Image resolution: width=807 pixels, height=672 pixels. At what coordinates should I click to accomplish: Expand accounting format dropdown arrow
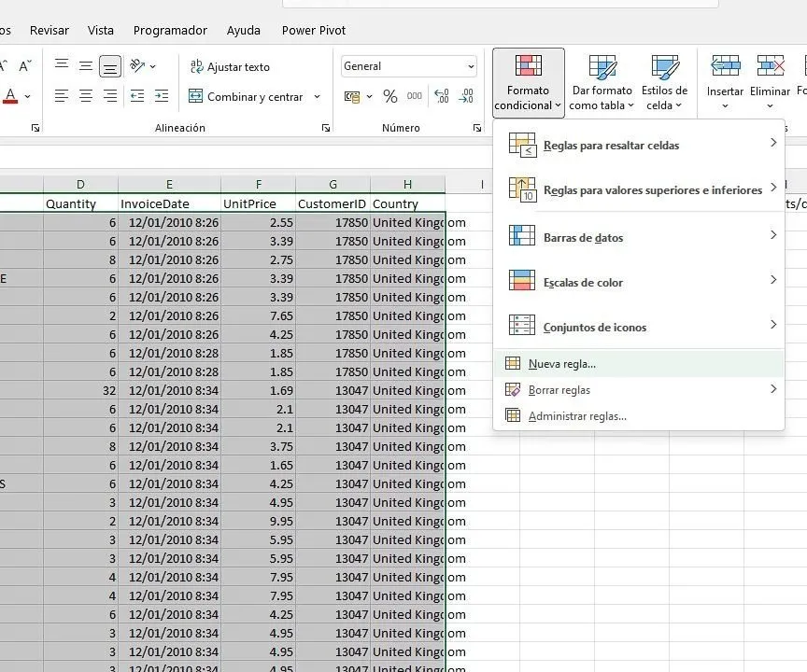[370, 97]
